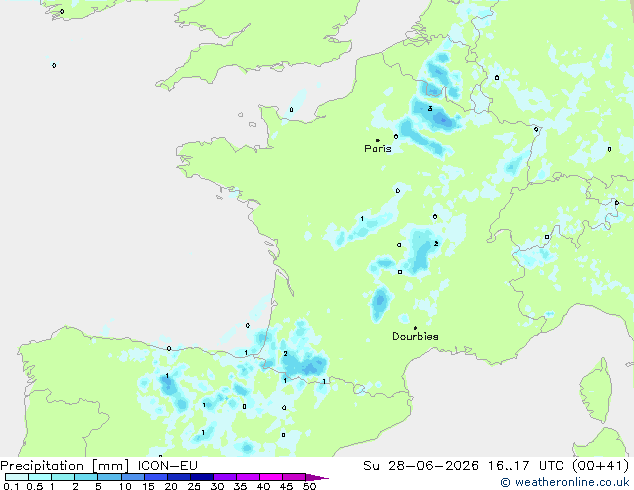
Task: Click the legend arrow tip above 50 mm
Action: [x=317, y=477]
